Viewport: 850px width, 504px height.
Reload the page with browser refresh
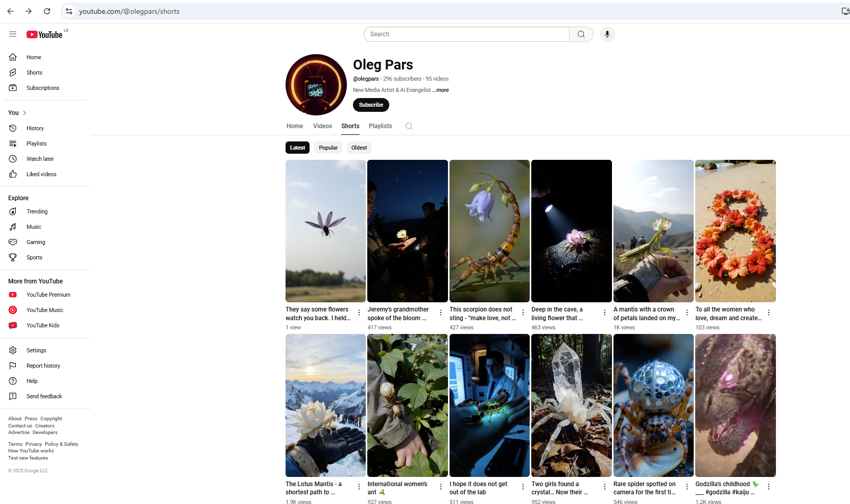pos(47,11)
